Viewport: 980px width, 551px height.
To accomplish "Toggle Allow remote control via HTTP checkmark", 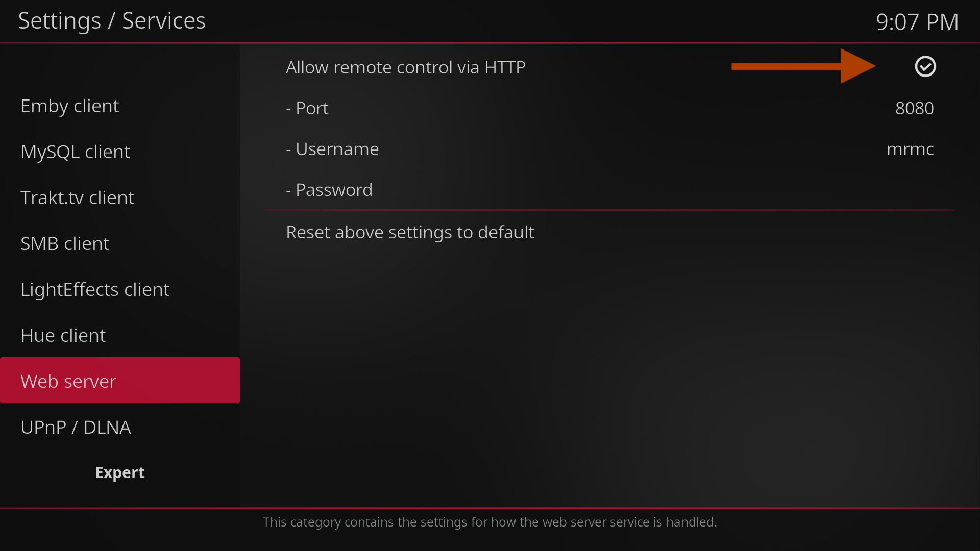I will [925, 67].
